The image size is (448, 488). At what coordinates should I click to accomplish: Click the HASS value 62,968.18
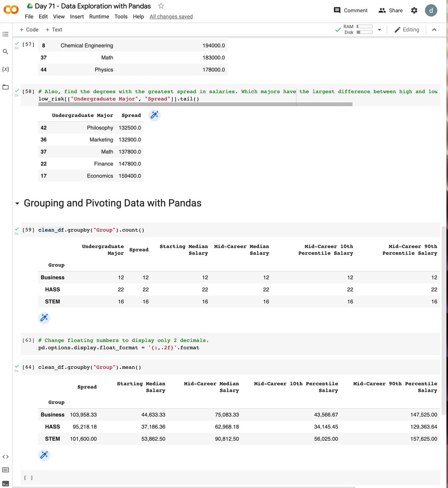[227, 427]
